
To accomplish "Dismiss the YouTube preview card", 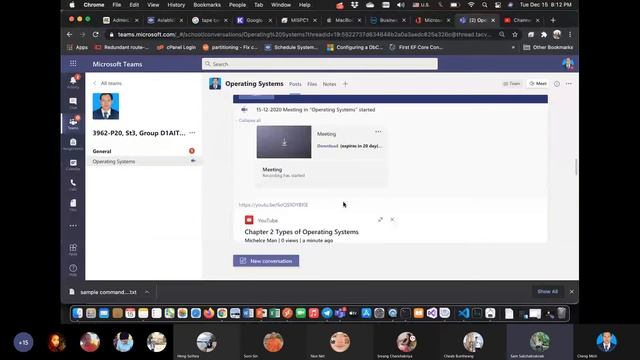I will (392, 220).
